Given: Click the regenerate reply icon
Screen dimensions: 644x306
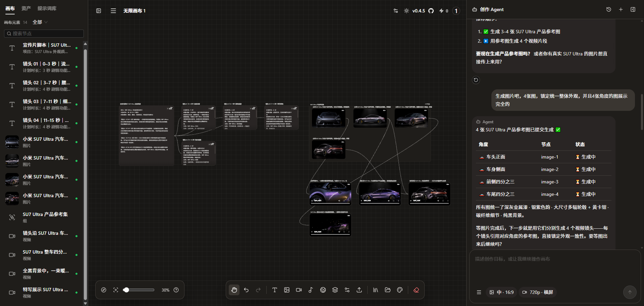Looking at the screenshot, I should point(476,80).
